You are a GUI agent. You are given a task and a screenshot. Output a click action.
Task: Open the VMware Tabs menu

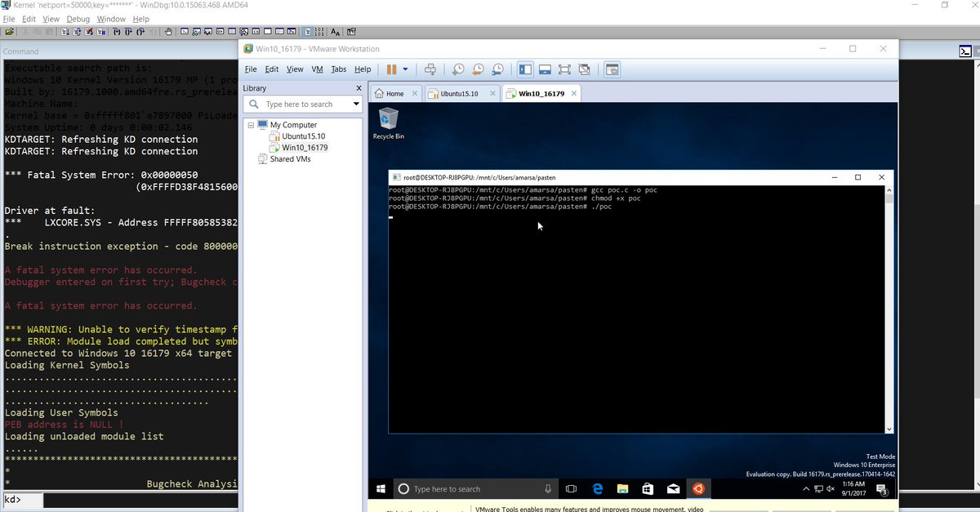[x=338, y=69]
